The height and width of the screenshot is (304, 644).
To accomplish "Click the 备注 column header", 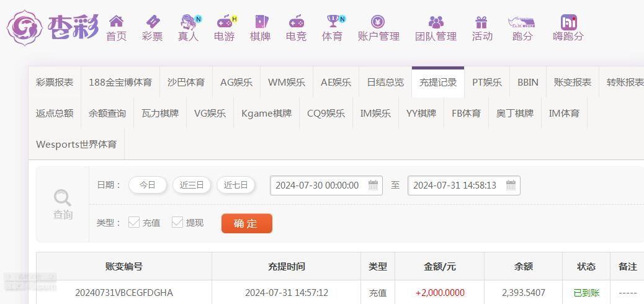I will pyautogui.click(x=627, y=267).
